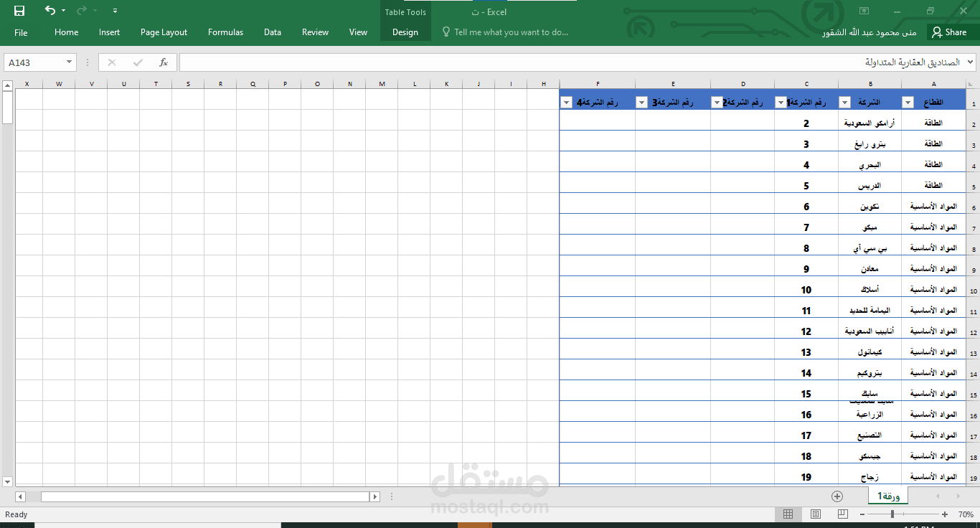Click the grayed-out Redo arrow
The height and width of the screenshot is (528, 980).
[81, 11]
